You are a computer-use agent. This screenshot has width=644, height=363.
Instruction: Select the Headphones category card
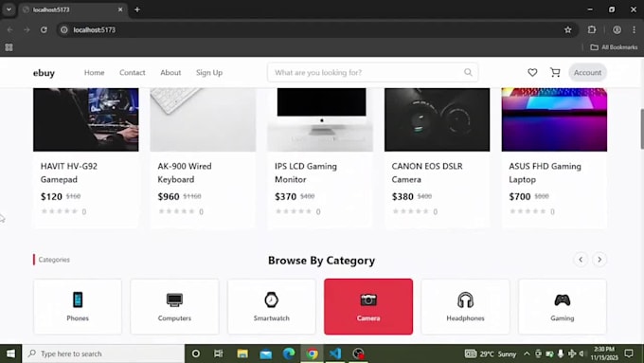[465, 306]
